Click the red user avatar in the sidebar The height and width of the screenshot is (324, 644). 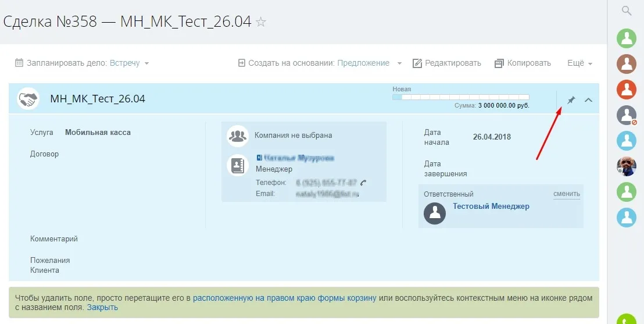point(626,90)
